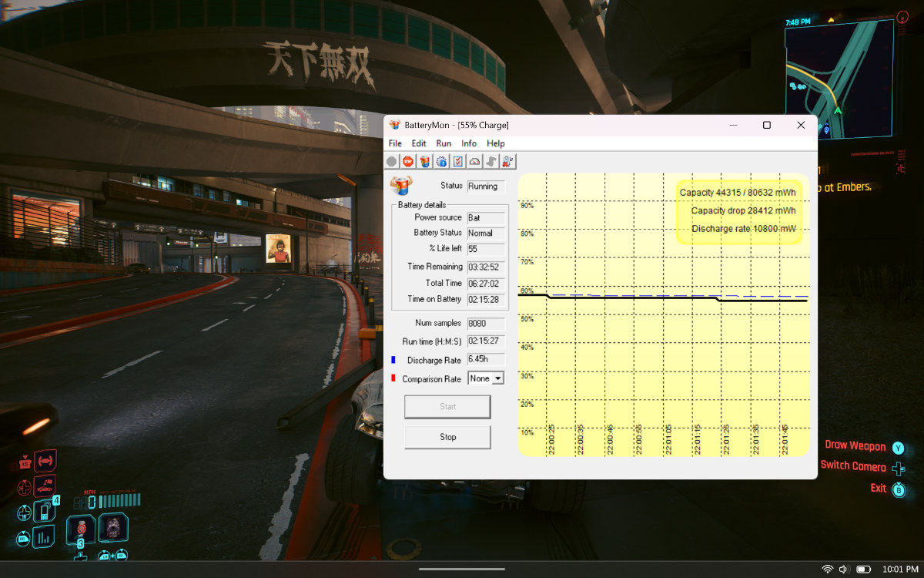Click the grey start circle toolbar icon
Viewport: 924px width, 578px height.
(x=391, y=161)
